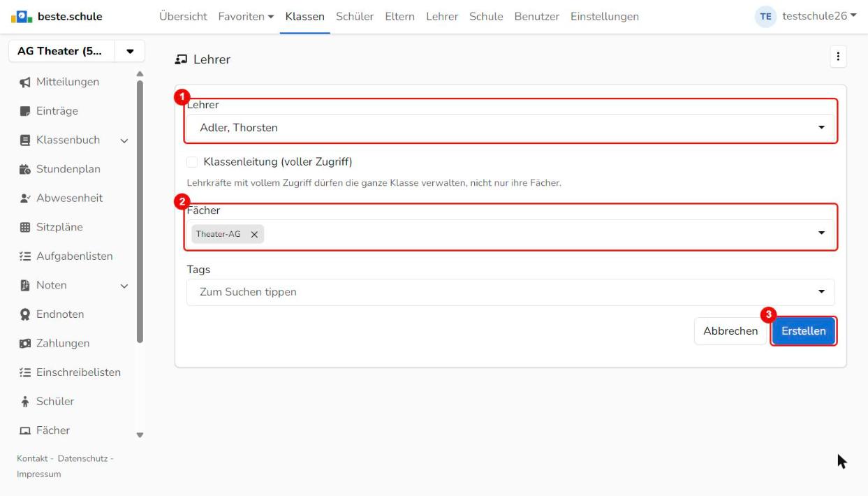Viewport: 868px width, 496px height.
Task: Click the sidebar scrollbar down arrow
Action: tap(140, 435)
